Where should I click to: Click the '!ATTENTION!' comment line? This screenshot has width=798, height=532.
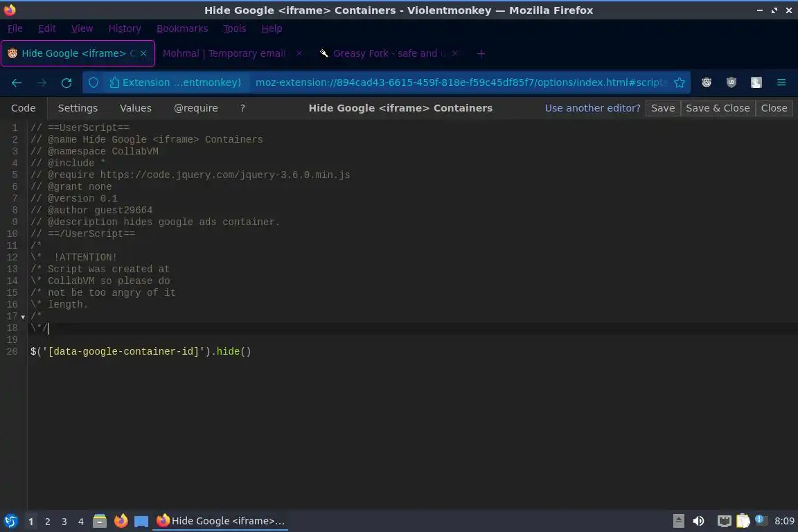pos(74,257)
